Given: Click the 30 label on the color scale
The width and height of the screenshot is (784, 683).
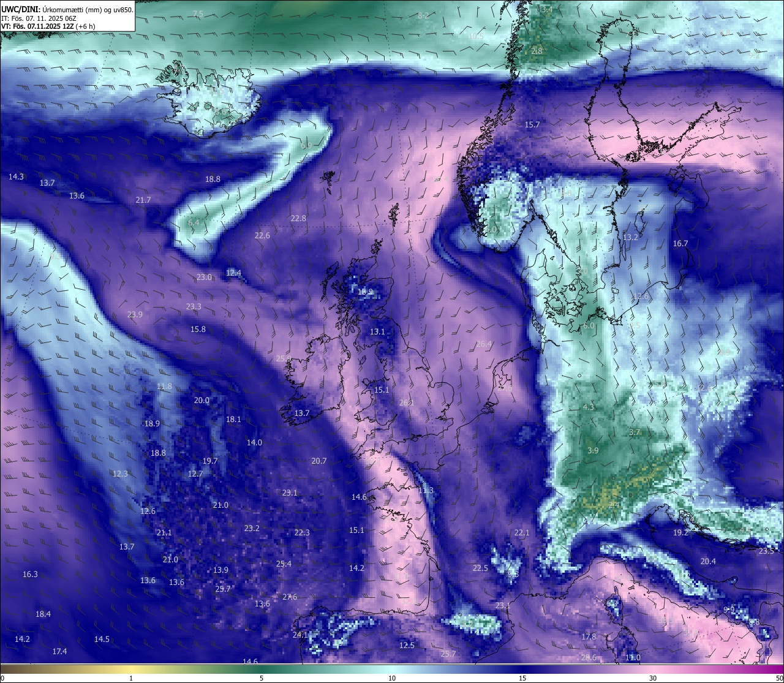Looking at the screenshot, I should tap(653, 678).
